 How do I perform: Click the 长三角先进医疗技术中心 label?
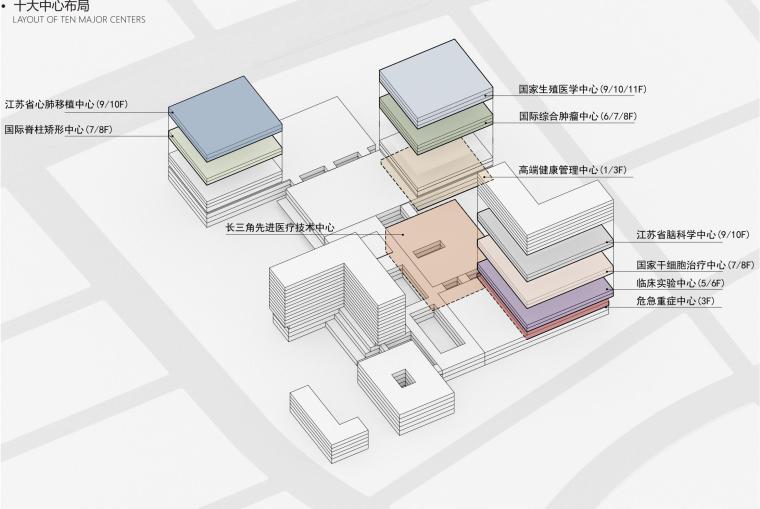280,228
